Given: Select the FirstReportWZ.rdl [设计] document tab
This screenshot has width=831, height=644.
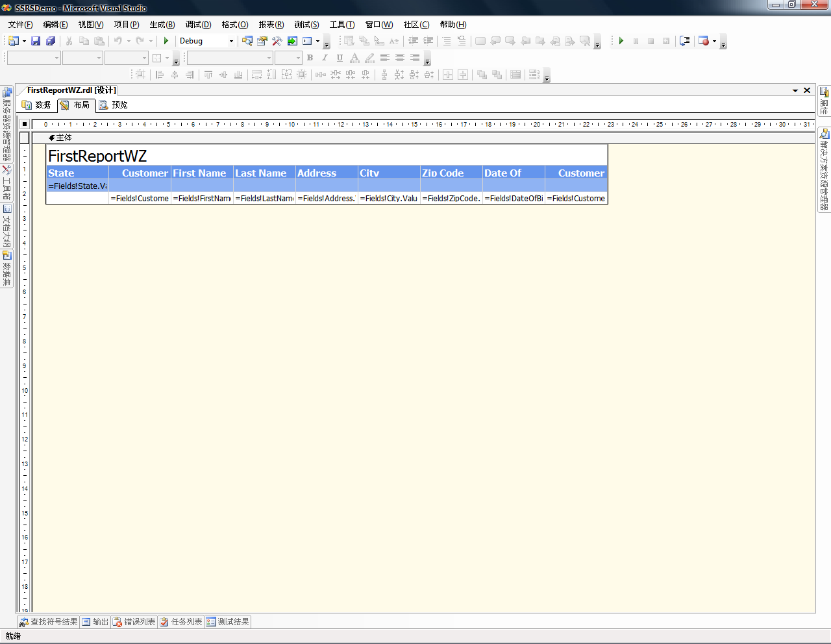Looking at the screenshot, I should pyautogui.click(x=71, y=90).
